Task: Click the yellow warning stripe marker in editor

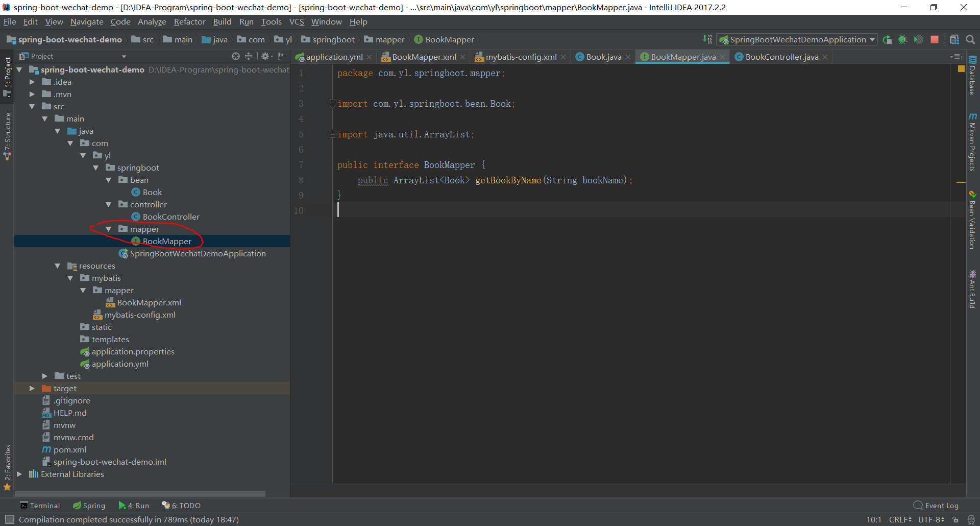Action: click(961, 182)
